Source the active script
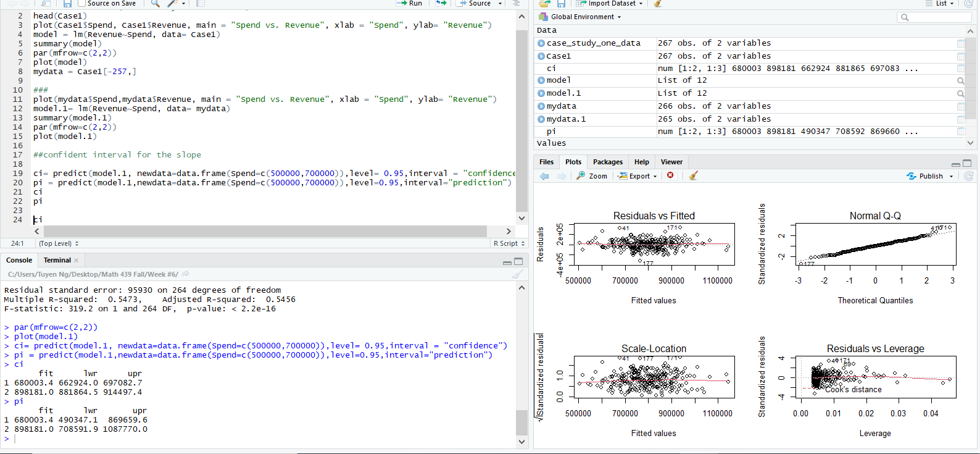Viewport: 980px width, 454px height. click(475, 4)
